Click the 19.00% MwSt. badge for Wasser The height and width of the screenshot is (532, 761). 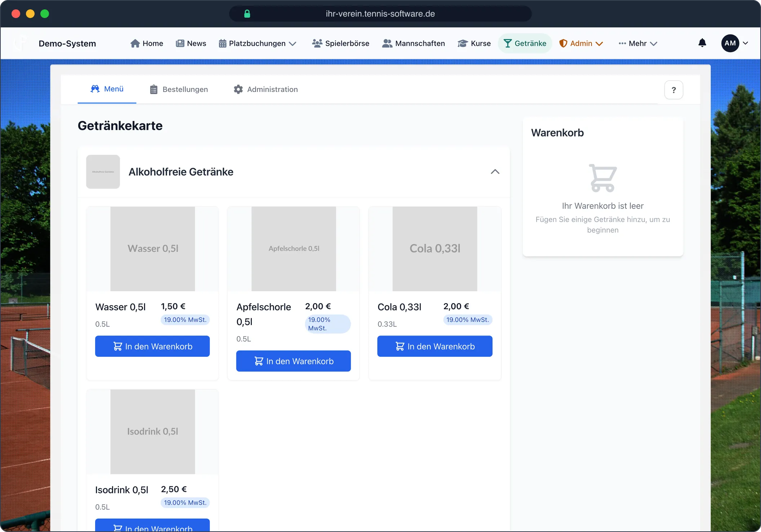point(185,320)
